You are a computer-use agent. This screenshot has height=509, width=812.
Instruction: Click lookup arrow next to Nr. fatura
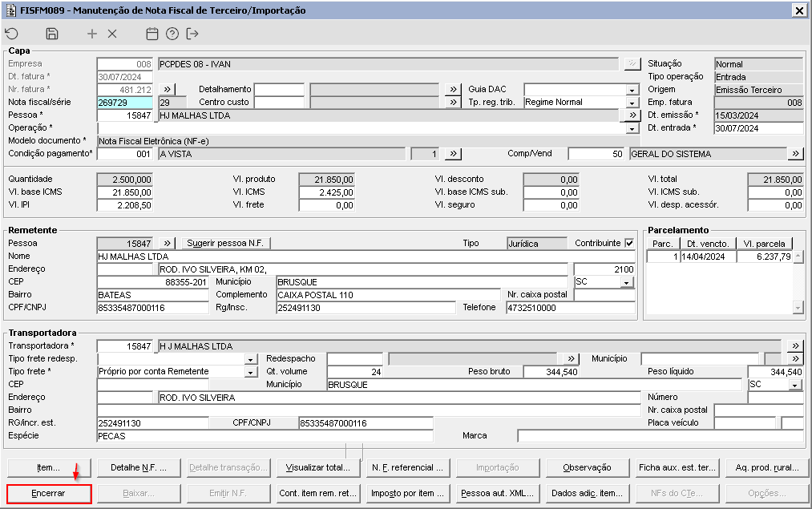pyautogui.click(x=168, y=89)
